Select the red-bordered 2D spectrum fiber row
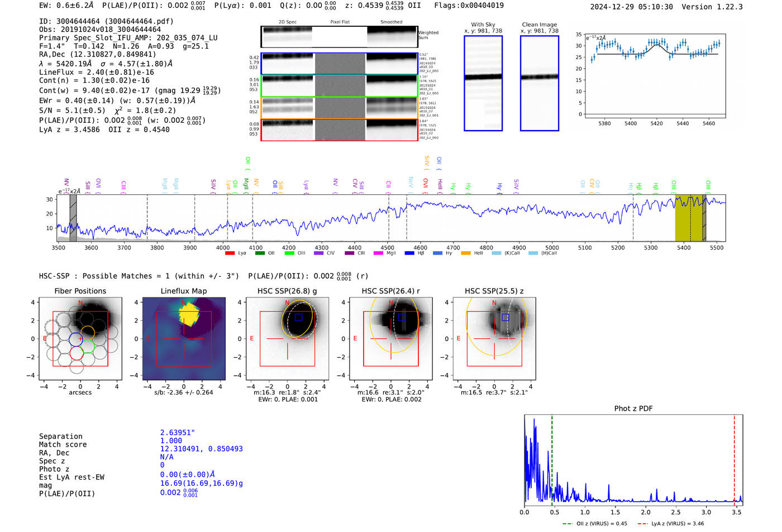This screenshot has height=532, width=782. pos(339,130)
